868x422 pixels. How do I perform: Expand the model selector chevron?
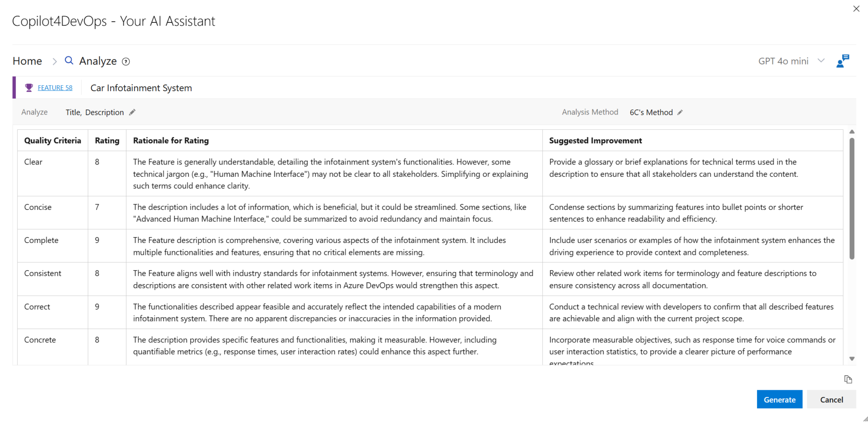tap(821, 61)
